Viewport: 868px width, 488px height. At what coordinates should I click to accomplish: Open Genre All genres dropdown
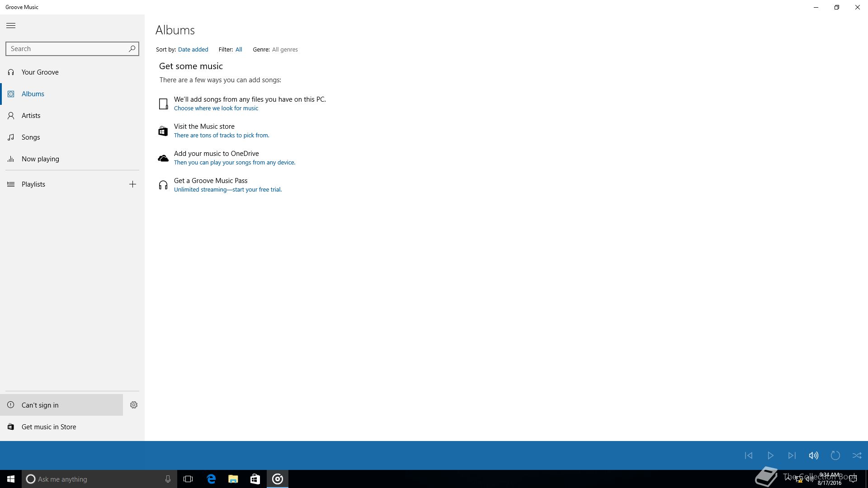285,50
